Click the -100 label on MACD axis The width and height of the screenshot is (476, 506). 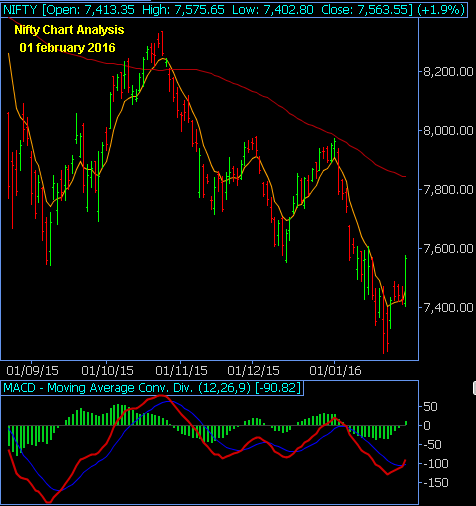[x=436, y=464]
